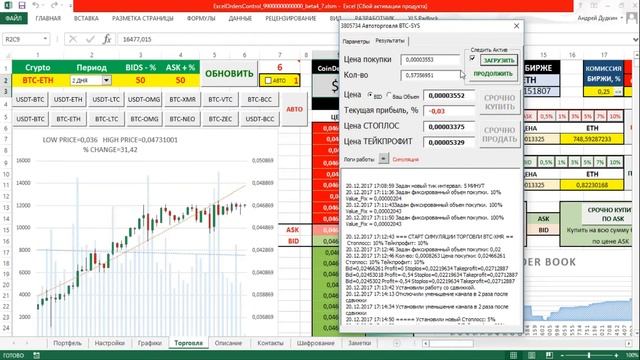The width and height of the screenshot is (640, 360).
Task: Add a new sheet with plus icon
Action: click(396, 343)
